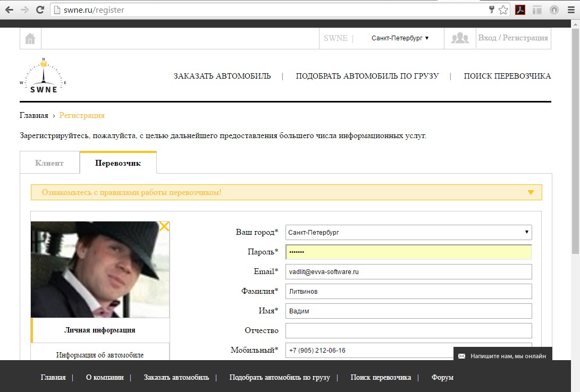Screen dimensions: 580x392
Task: Click the vertical page scrollbar thumb
Action: pyautogui.click(x=575, y=141)
